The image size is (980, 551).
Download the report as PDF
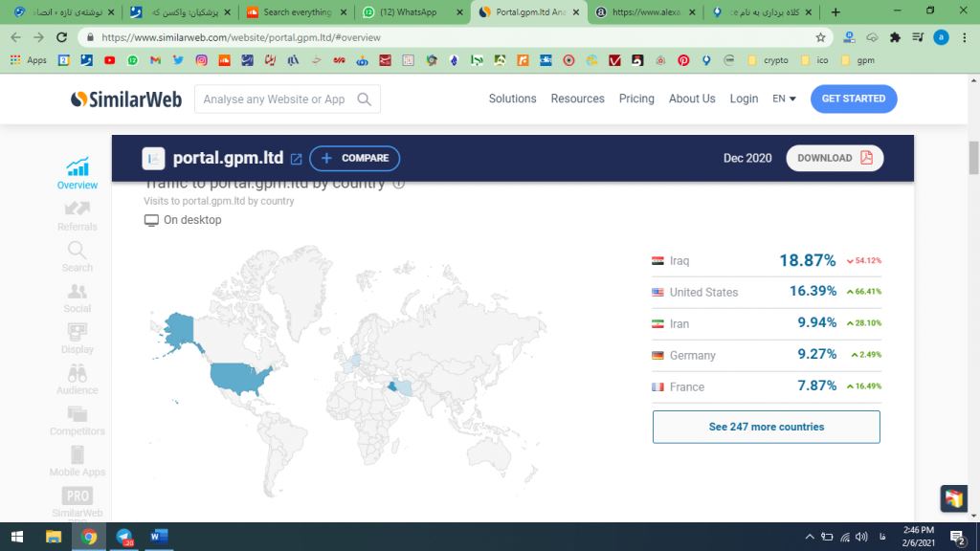(x=835, y=158)
